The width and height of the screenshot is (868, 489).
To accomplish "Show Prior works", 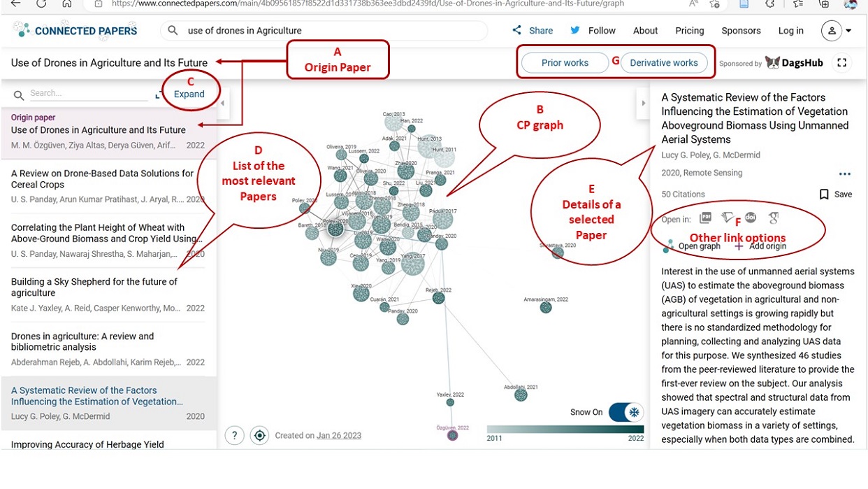I will click(x=565, y=63).
